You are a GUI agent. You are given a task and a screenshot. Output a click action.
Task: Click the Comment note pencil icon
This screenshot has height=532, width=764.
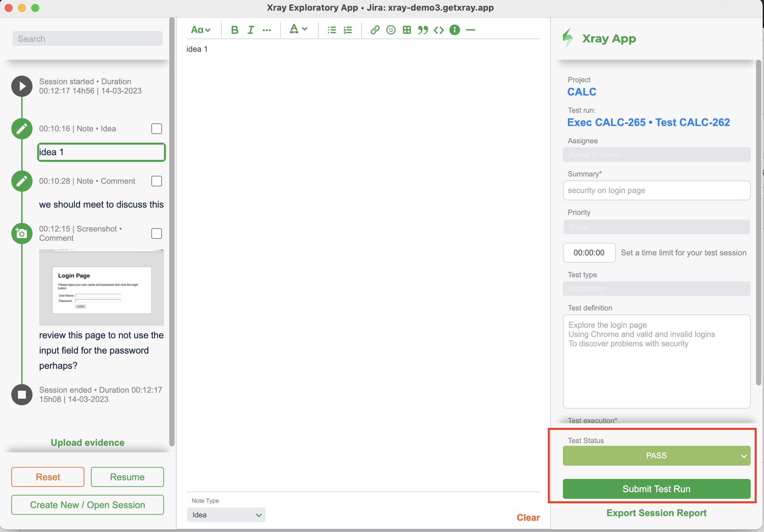(22, 181)
